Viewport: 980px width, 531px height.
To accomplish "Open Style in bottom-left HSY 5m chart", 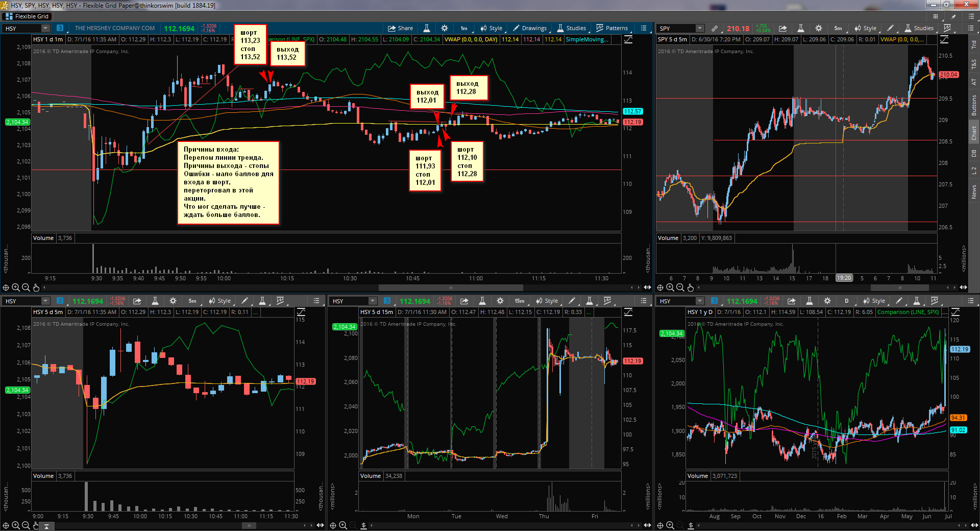I will (219, 301).
